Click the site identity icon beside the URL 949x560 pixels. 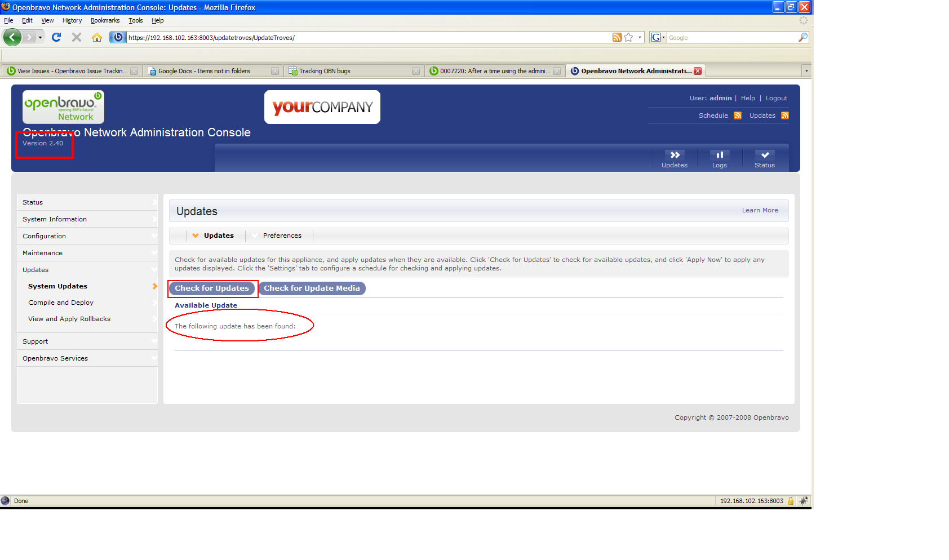pos(117,37)
